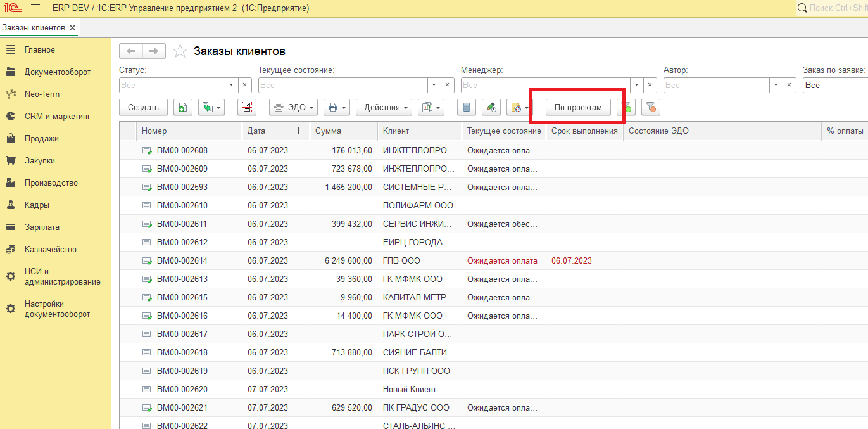Open the document-with-clock dropdown in the toolbar
The height and width of the screenshot is (429, 868).
coord(519,108)
